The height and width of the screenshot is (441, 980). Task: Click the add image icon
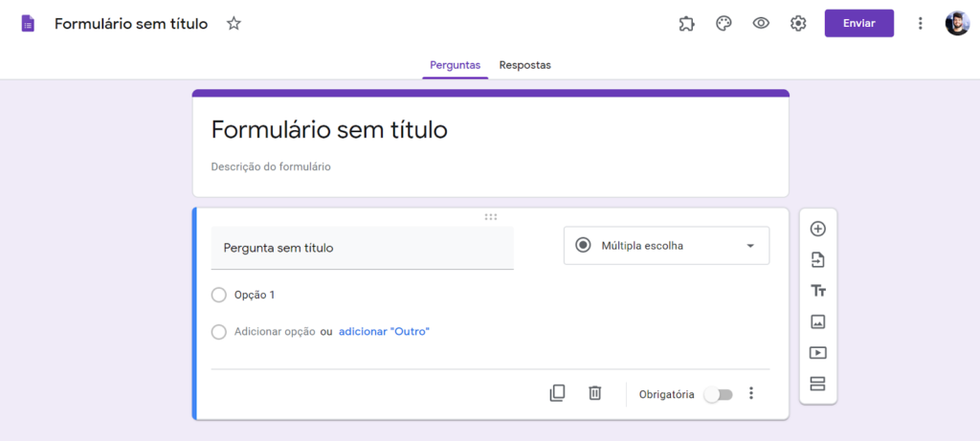click(x=817, y=321)
